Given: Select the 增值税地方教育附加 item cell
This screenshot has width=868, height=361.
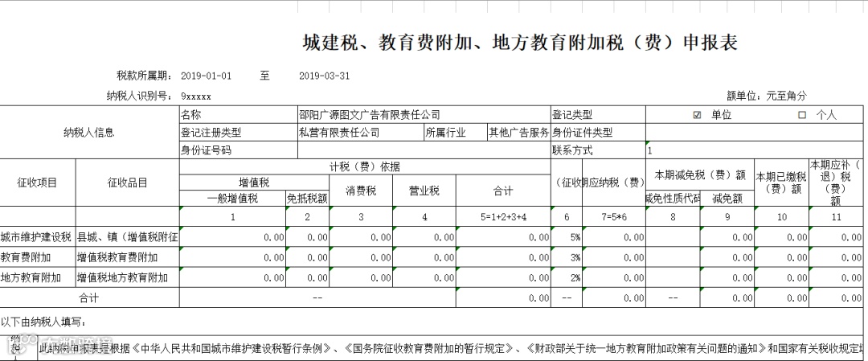Looking at the screenshot, I should coord(127,277).
